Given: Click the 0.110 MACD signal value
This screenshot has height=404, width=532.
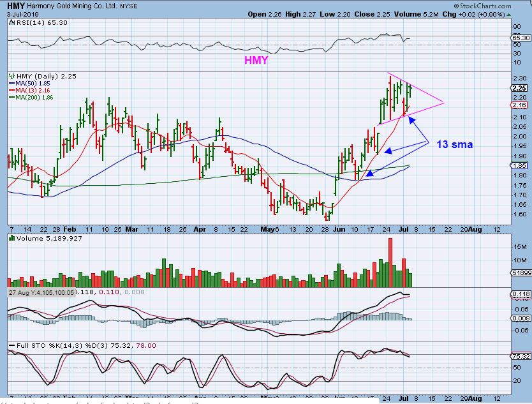Looking at the screenshot, I should pos(109,292).
